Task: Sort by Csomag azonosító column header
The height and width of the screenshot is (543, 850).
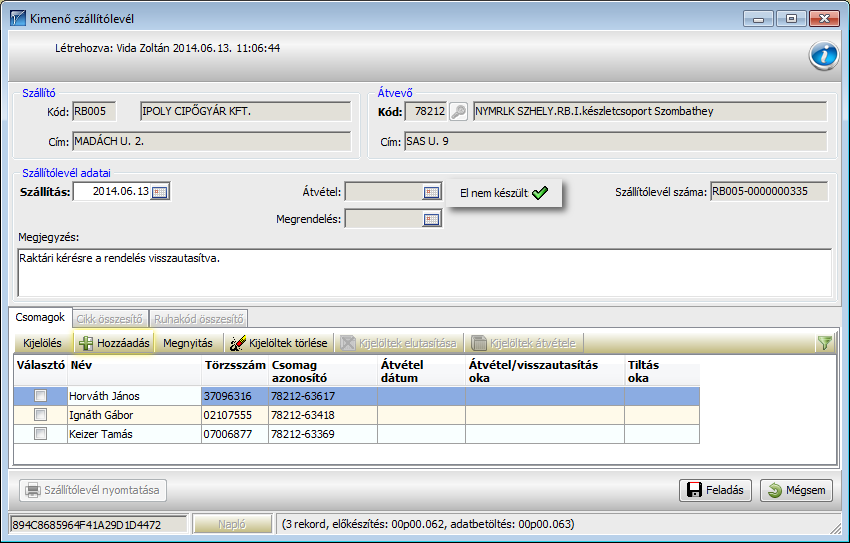Action: pyautogui.click(x=323, y=371)
